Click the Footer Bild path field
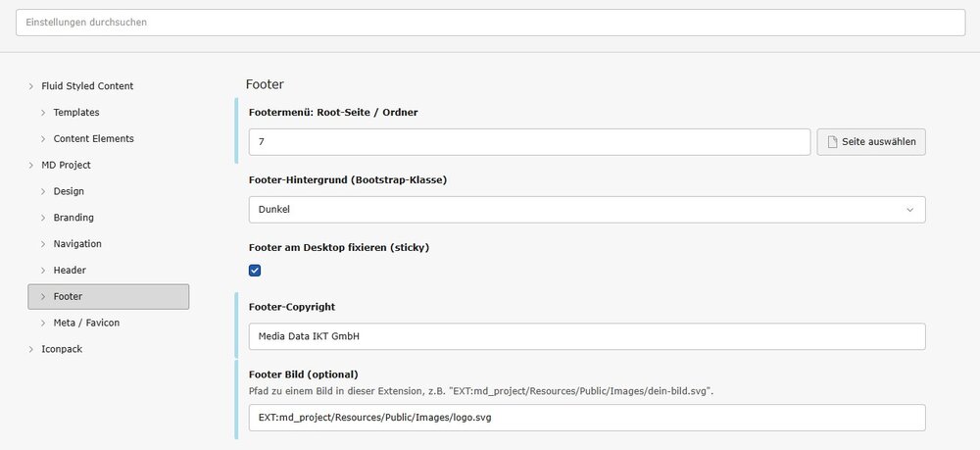This screenshot has height=450, width=980. pyautogui.click(x=586, y=418)
